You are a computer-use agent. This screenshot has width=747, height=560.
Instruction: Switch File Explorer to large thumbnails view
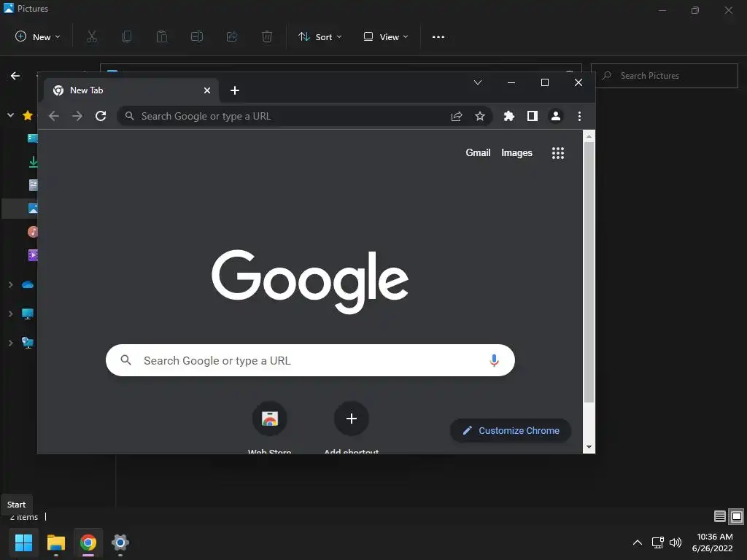click(737, 516)
